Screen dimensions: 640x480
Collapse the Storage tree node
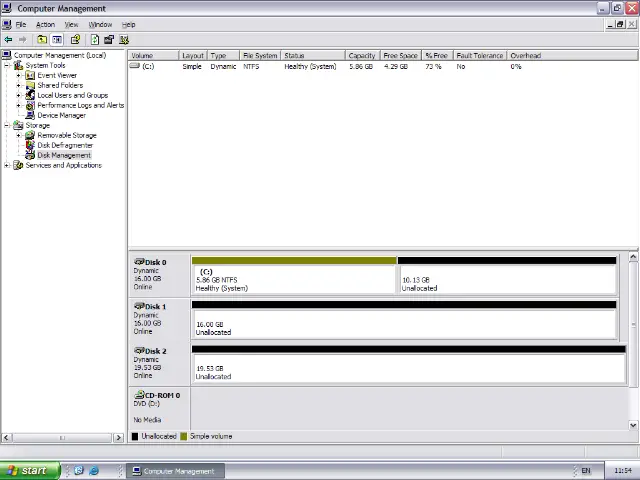[x=7, y=125]
